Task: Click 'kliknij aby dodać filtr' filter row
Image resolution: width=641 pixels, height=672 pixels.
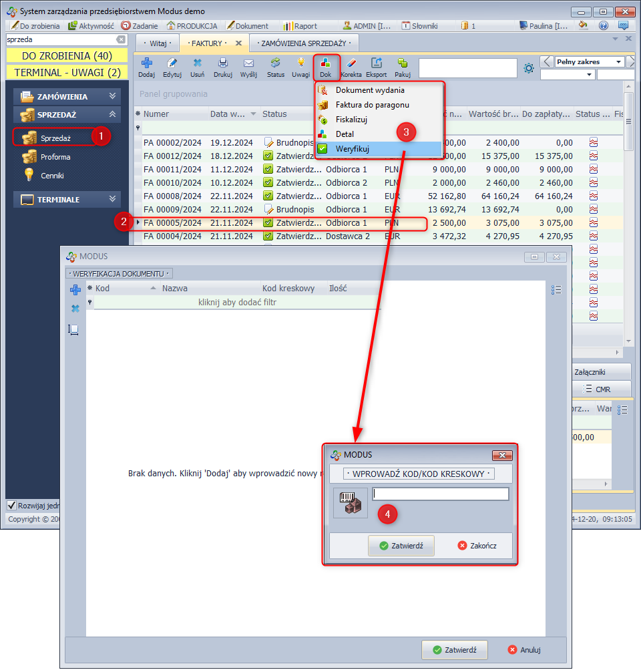Action: 238,302
